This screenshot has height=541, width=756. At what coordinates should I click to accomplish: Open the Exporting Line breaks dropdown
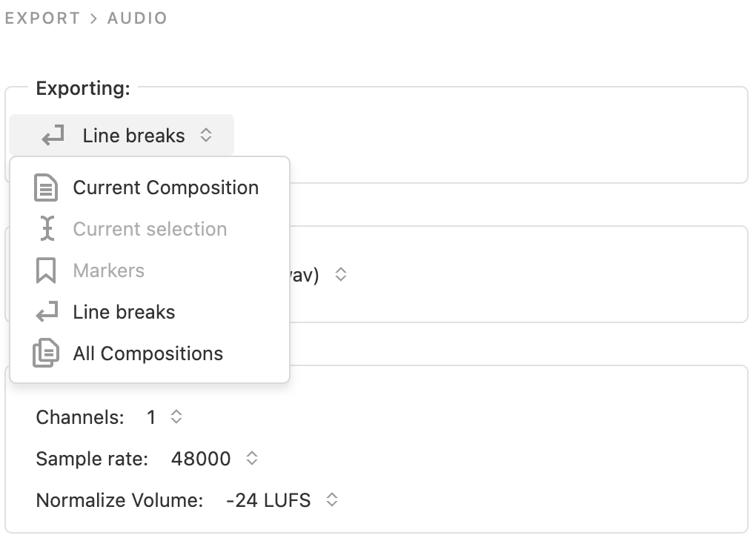(x=122, y=135)
